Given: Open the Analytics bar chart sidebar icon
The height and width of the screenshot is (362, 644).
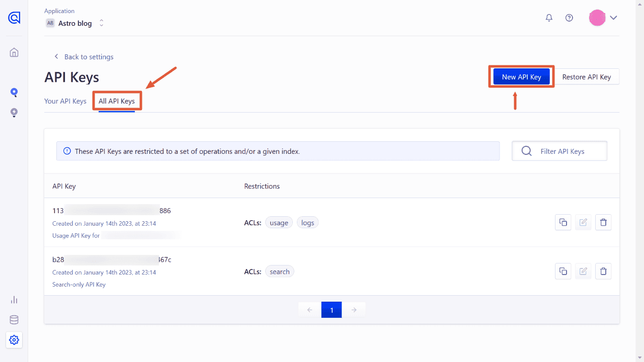Looking at the screenshot, I should (x=14, y=300).
